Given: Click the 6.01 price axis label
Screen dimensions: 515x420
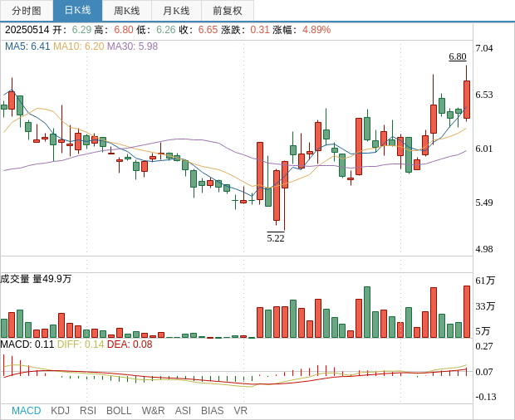Looking at the screenshot, I should click(x=484, y=149).
